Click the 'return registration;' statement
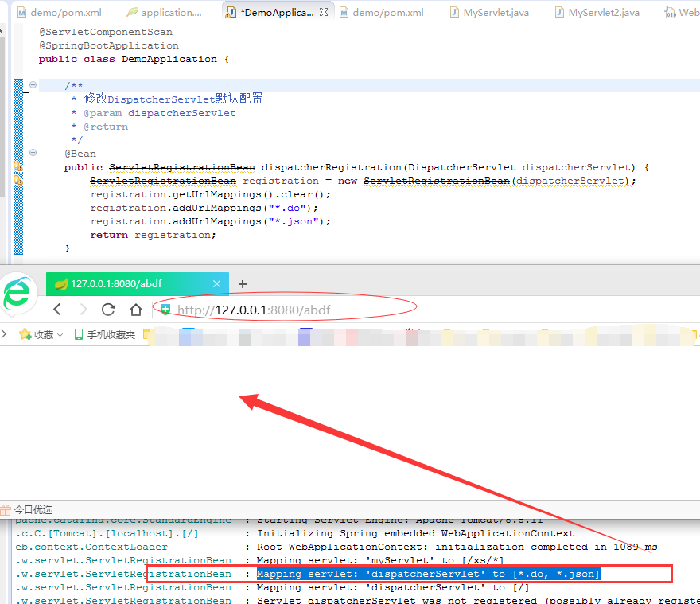The image size is (700, 604). pos(153,235)
